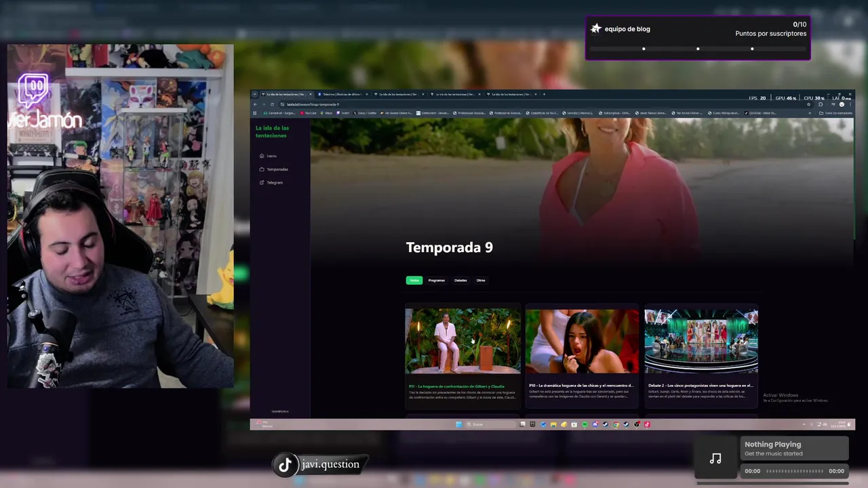
Task: Click the TikTok icon beside javi.question
Action: click(285, 464)
